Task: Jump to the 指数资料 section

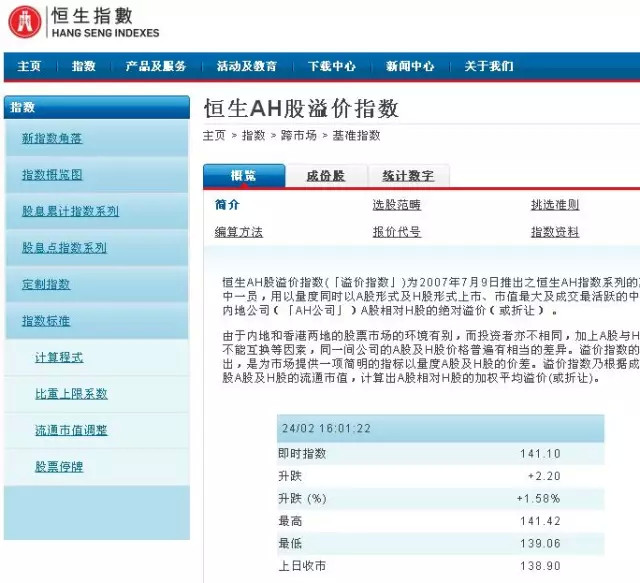Action: pos(555,232)
